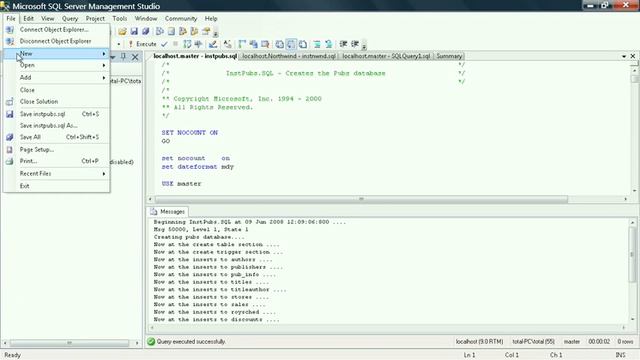Open Object Explorer window position dropdown
Viewport: 640px width, 360px height.
pyautogui.click(x=113, y=57)
